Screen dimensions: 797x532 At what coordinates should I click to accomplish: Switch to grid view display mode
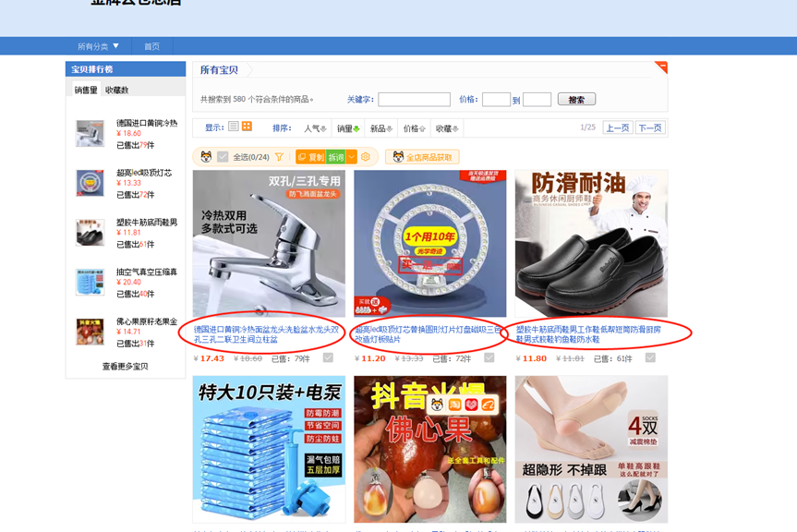(x=247, y=127)
